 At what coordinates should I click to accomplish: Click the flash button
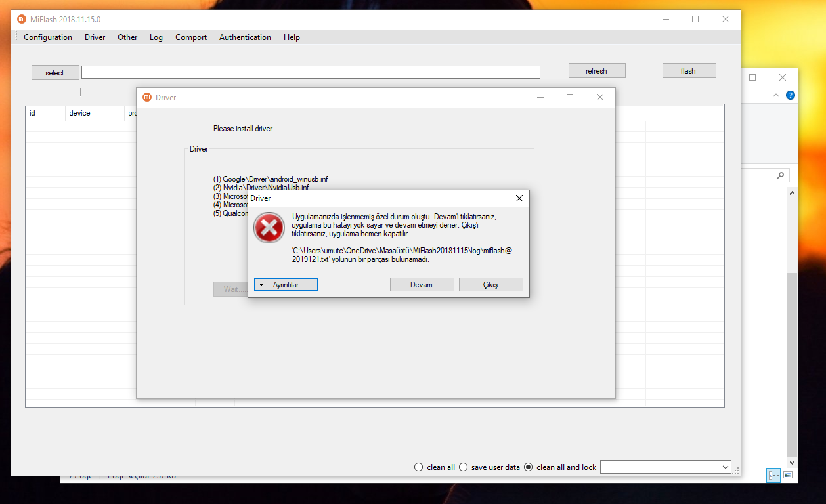click(x=689, y=71)
